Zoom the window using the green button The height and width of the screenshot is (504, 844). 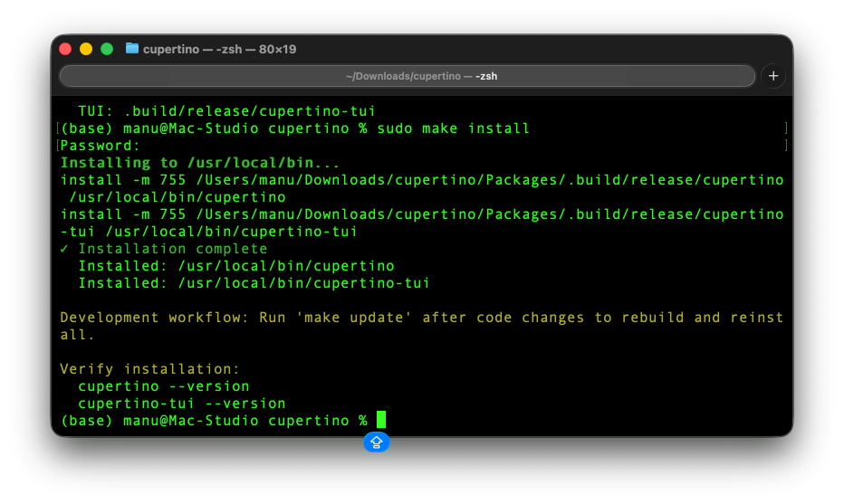pyautogui.click(x=107, y=49)
